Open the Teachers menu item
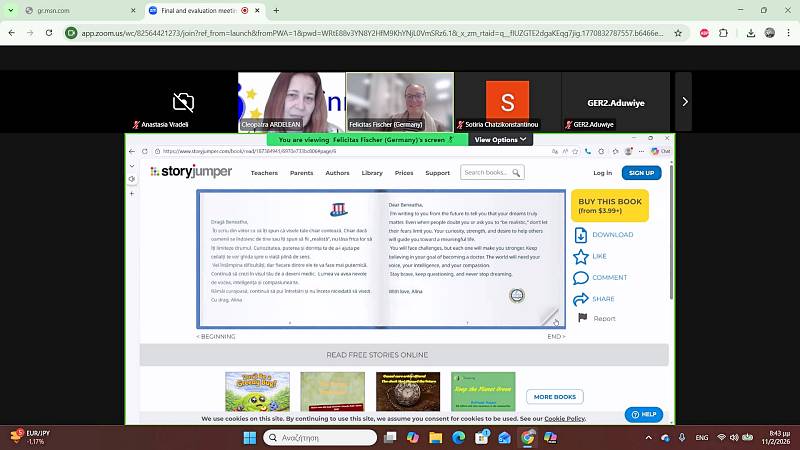Image resolution: width=800 pixels, height=450 pixels. [264, 173]
